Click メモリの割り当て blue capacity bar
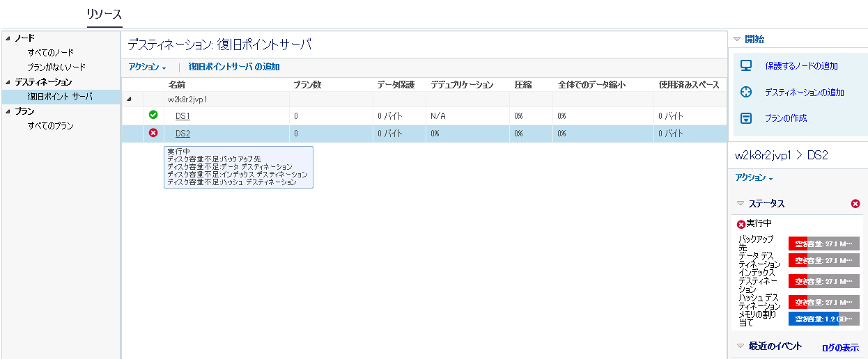This screenshot has height=359, width=868. pyautogui.click(x=823, y=319)
